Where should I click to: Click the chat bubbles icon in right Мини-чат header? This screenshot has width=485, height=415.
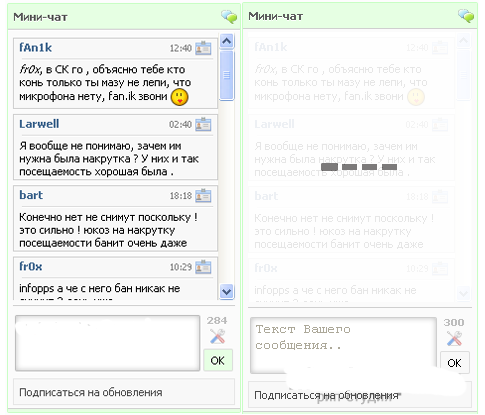(x=466, y=16)
